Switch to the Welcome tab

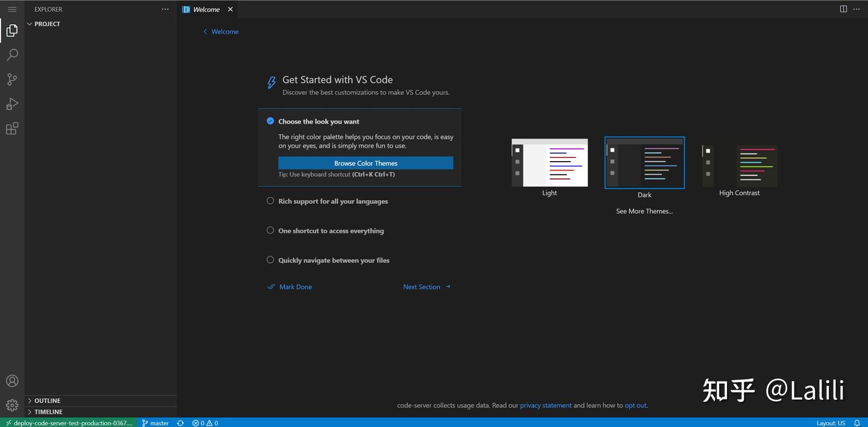[206, 10]
